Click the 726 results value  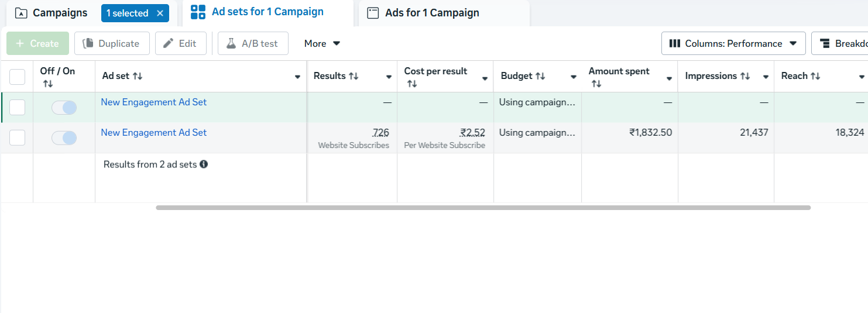pos(381,133)
